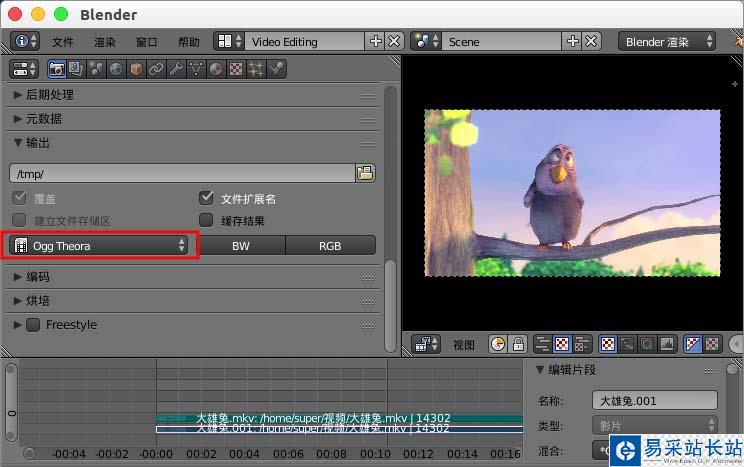
Task: Open the Render properties tab (camera icon)
Action: pyautogui.click(x=57, y=69)
